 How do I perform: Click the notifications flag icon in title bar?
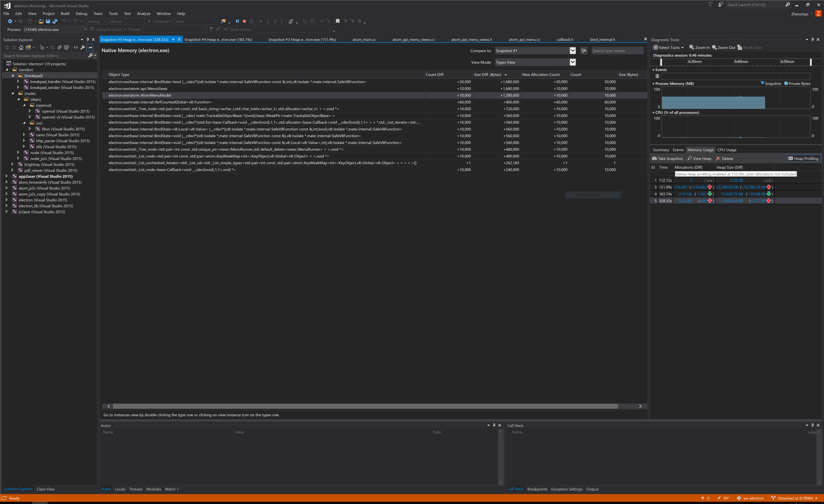pos(710,5)
